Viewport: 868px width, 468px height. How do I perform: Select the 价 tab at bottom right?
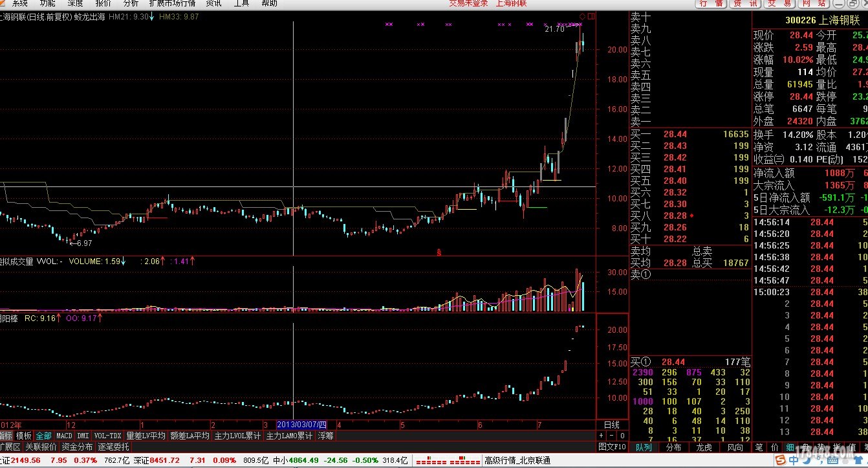click(775, 447)
